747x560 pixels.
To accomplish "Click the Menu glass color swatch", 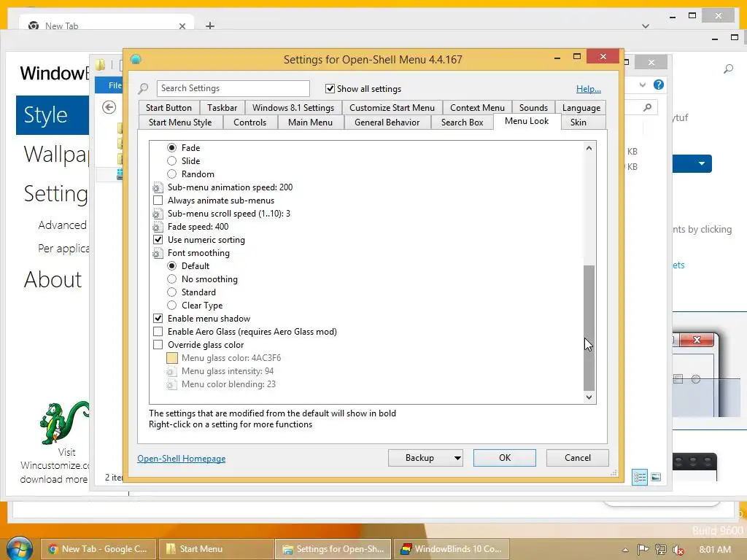I will pyautogui.click(x=172, y=358).
